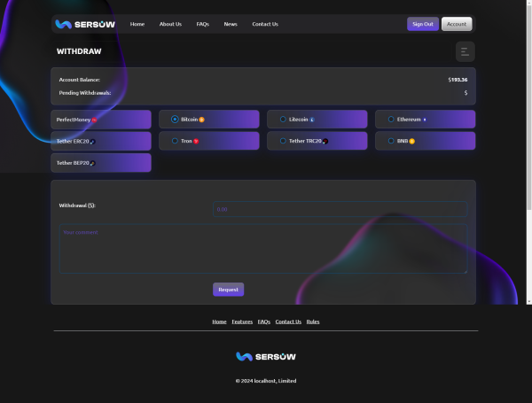Select the Bitcoin radio button
This screenshot has height=403, width=532.
tap(175, 120)
